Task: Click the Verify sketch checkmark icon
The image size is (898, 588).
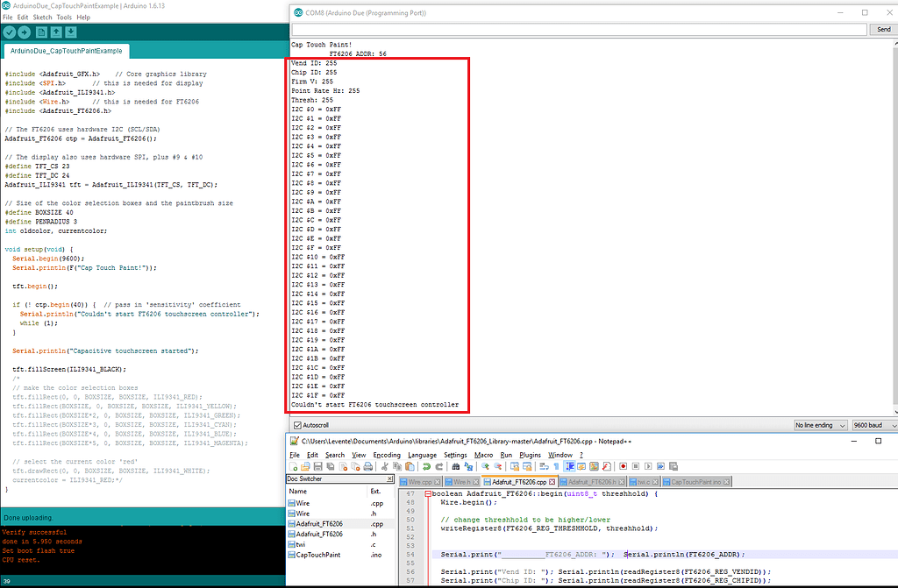Action: click(x=10, y=32)
